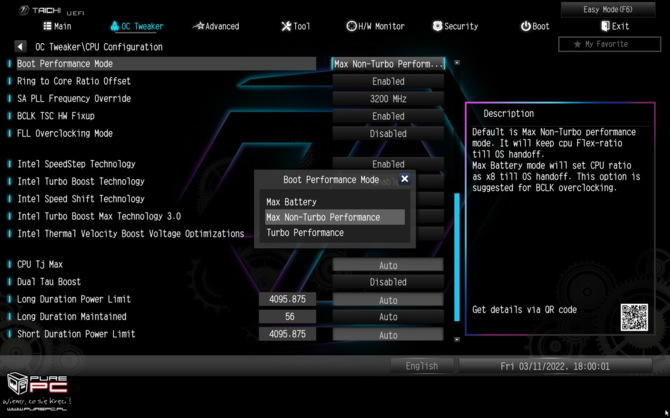
Task: Open the Security tab
Action: pyautogui.click(x=455, y=26)
